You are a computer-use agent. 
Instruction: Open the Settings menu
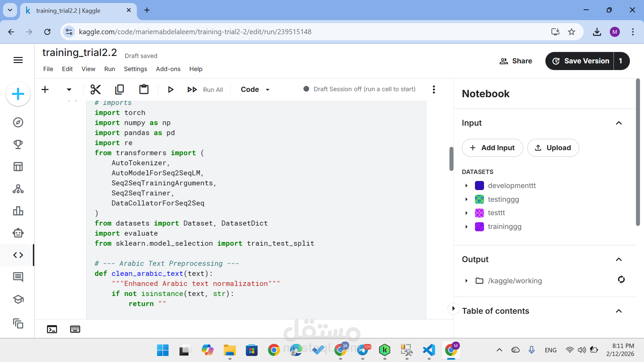click(x=135, y=69)
